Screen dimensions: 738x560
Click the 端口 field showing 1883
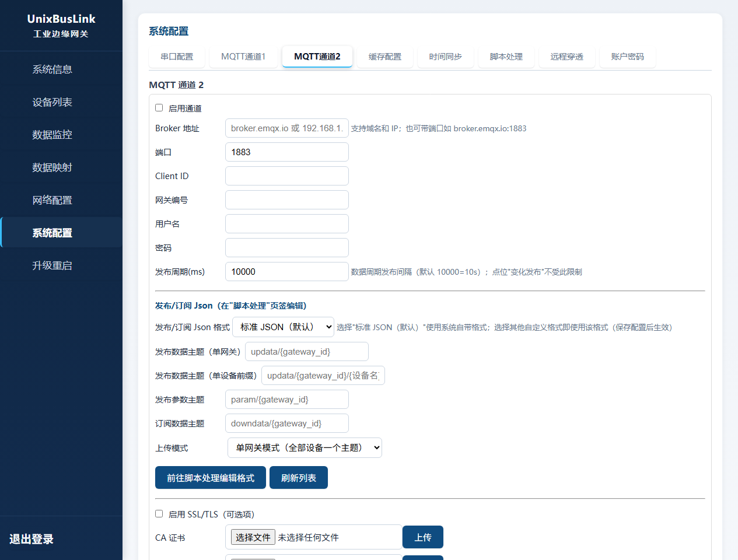pos(287,152)
